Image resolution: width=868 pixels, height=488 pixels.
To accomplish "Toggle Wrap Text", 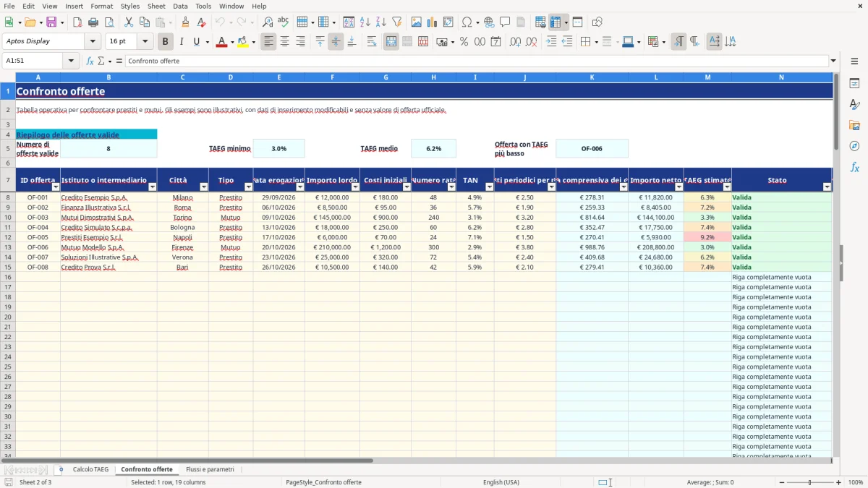I will click(x=372, y=42).
